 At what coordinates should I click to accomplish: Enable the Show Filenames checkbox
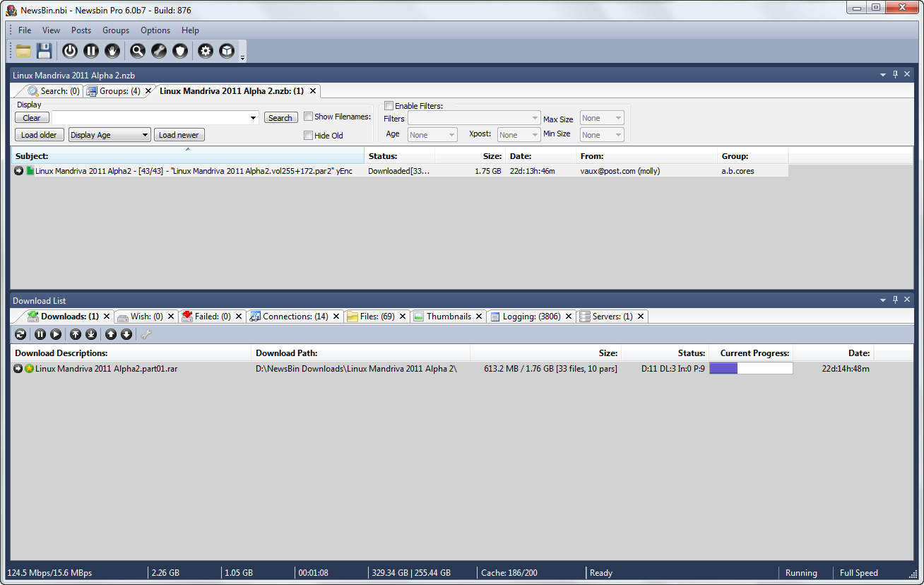click(309, 117)
